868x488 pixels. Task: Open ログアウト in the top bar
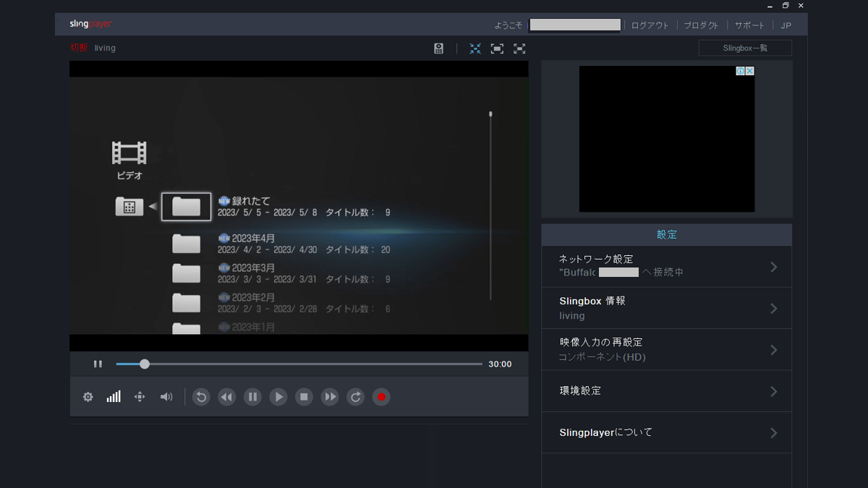coord(650,25)
